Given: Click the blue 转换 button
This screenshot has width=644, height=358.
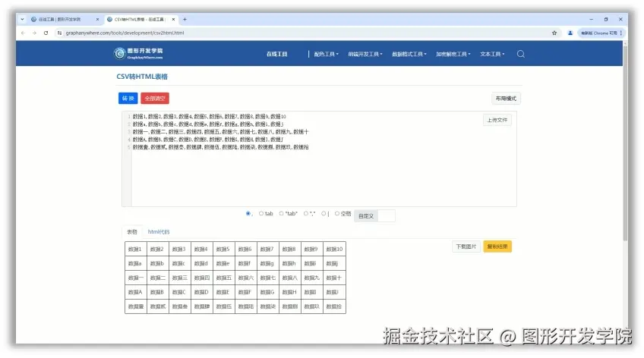Looking at the screenshot, I should 128,99.
